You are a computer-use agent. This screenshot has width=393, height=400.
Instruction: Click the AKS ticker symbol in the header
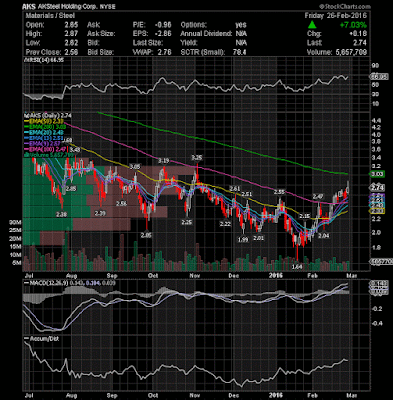coord(28,7)
